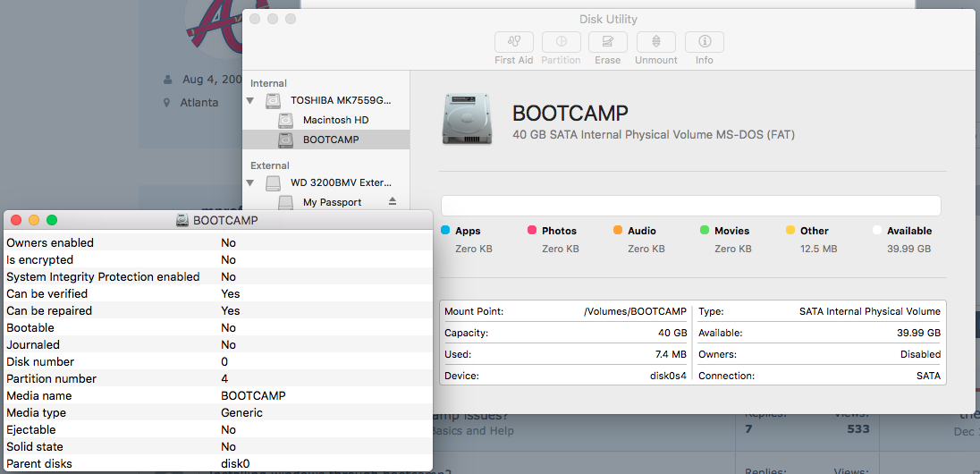Click the Available 39.99 GB table value
The width and height of the screenshot is (980, 474).
pos(919,334)
